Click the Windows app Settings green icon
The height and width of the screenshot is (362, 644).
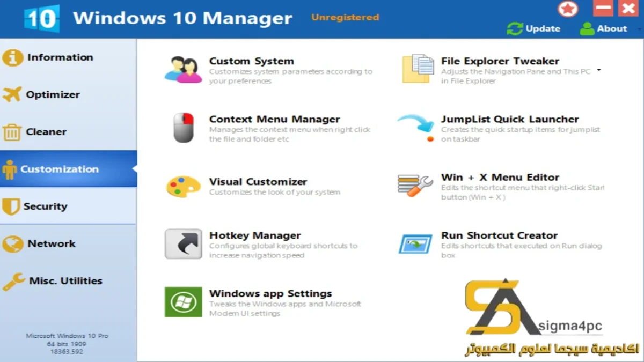[184, 302]
